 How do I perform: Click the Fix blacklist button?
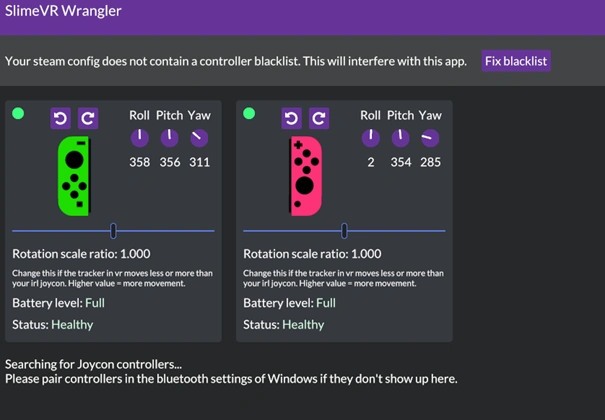click(x=516, y=61)
